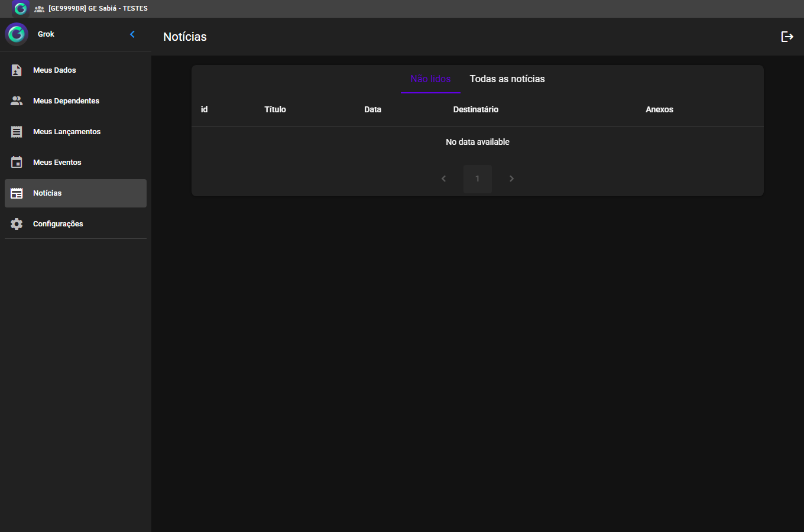Image resolution: width=804 pixels, height=532 pixels.
Task: Open Notícias in the sidebar
Action: (x=76, y=193)
